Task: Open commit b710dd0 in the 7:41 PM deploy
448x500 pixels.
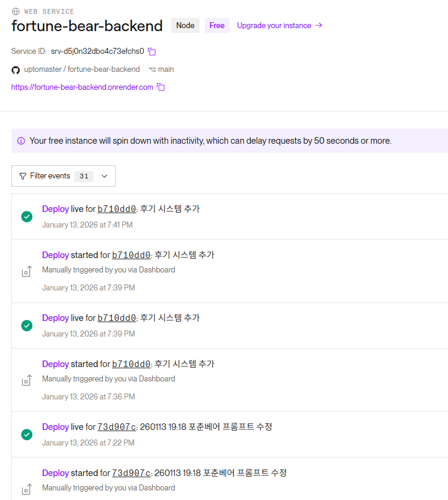Action: click(117, 209)
